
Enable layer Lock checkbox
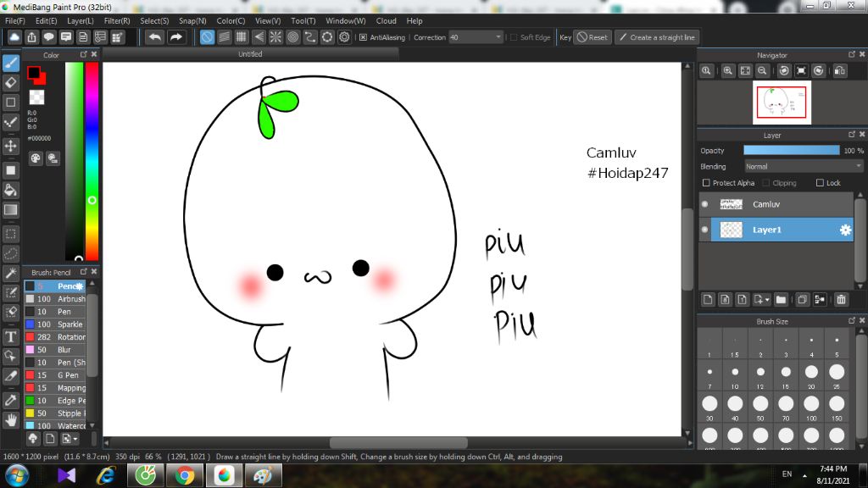[820, 183]
